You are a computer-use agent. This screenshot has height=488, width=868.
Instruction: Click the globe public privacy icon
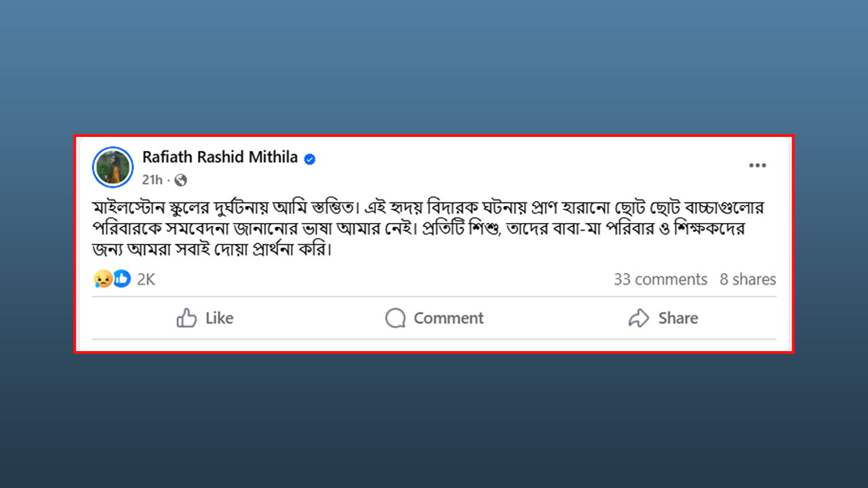pyautogui.click(x=180, y=180)
